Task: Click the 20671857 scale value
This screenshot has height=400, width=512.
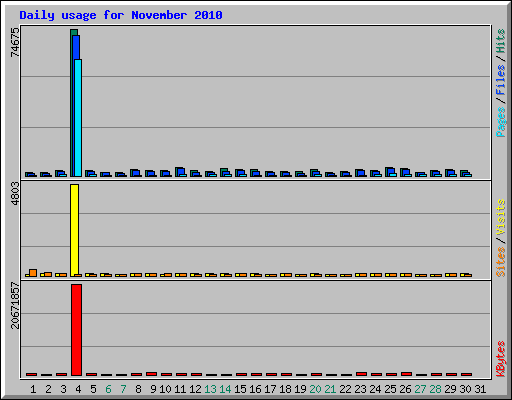Action: (x=15, y=306)
